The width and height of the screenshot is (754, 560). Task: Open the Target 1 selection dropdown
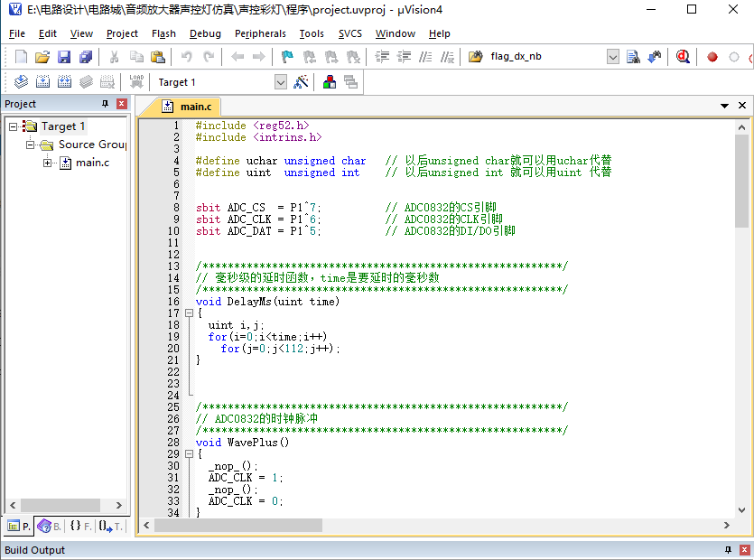coord(281,82)
